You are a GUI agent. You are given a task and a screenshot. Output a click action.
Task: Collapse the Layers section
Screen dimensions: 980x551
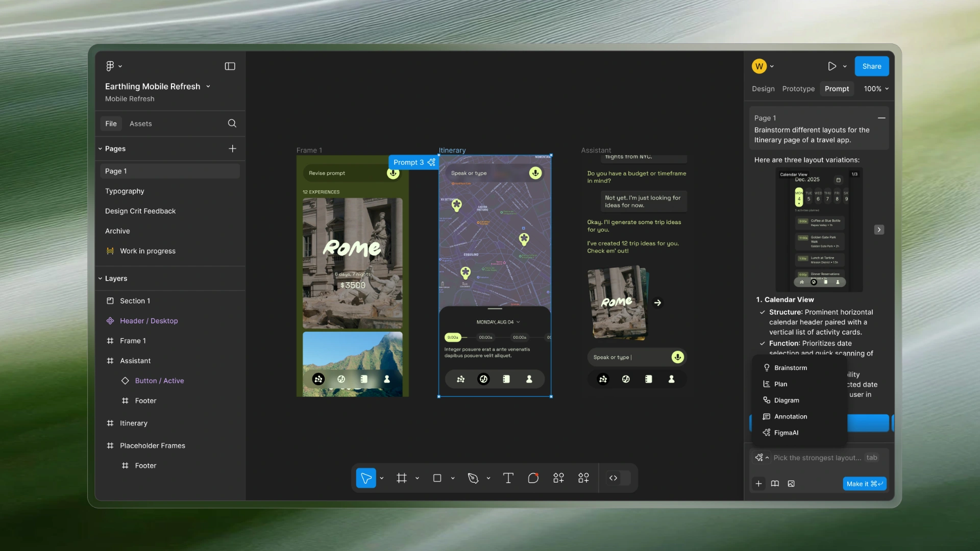(x=101, y=279)
